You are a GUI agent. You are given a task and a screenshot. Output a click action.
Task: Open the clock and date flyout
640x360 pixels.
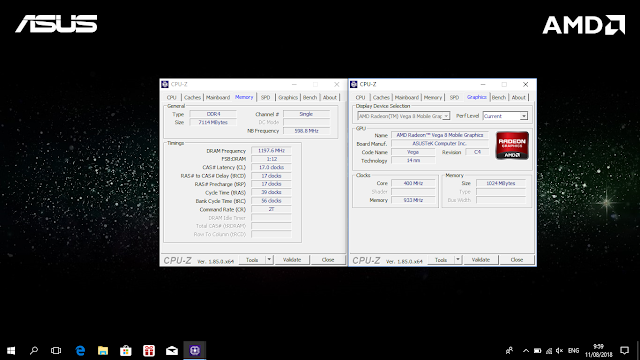click(x=599, y=350)
